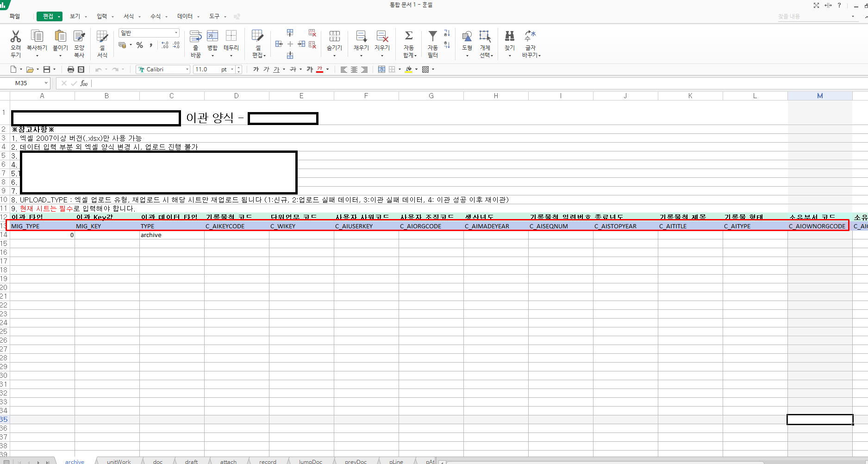Toggle align right

[364, 69]
